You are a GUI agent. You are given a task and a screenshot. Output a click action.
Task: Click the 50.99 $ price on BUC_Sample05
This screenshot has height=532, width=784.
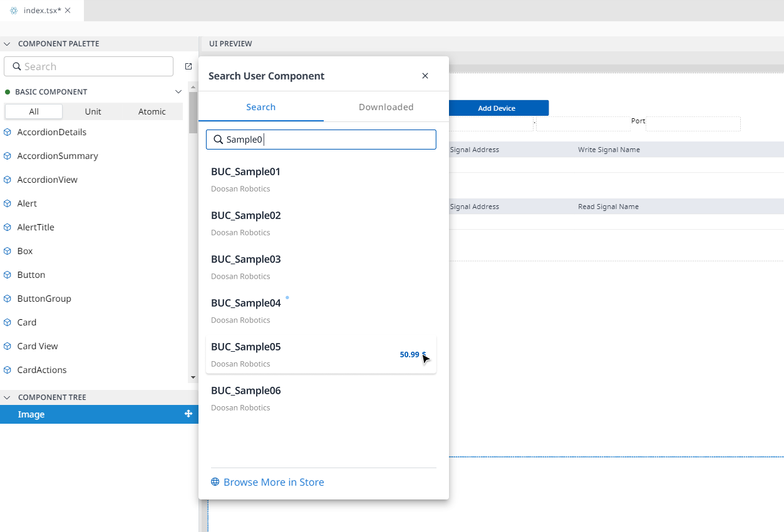tap(413, 354)
